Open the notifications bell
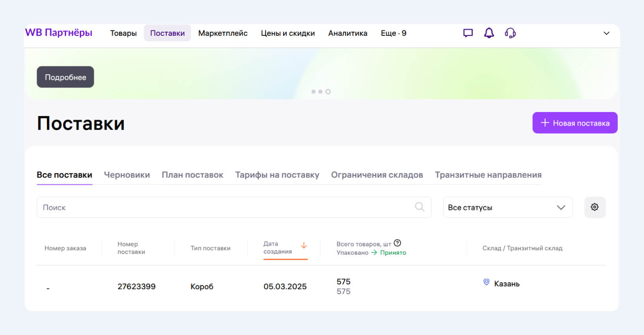644x335 pixels. point(489,33)
